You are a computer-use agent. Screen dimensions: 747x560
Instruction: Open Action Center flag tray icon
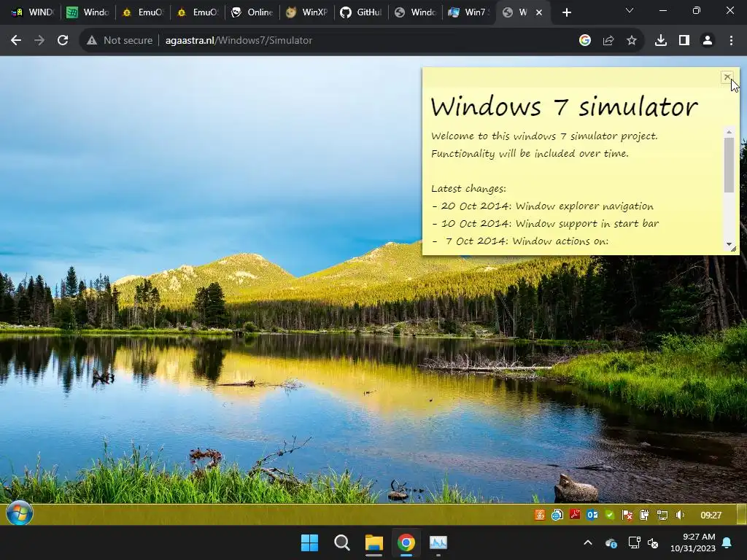click(x=627, y=515)
